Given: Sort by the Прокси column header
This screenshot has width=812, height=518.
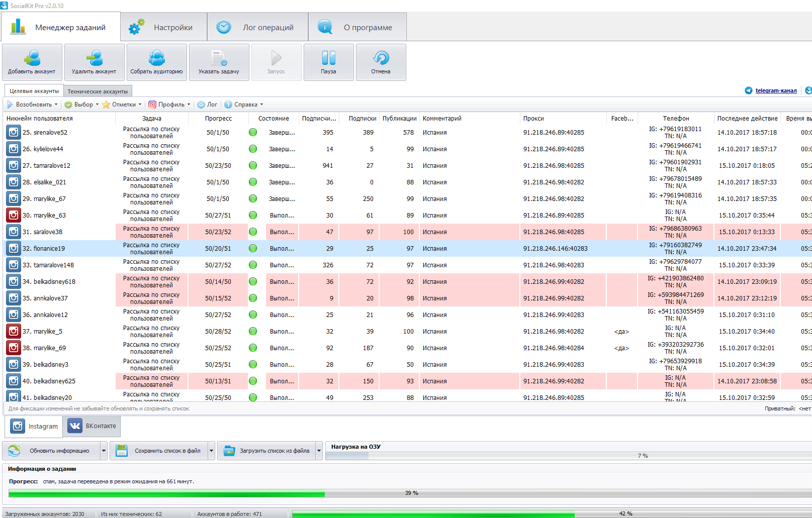Looking at the screenshot, I should coord(563,119).
